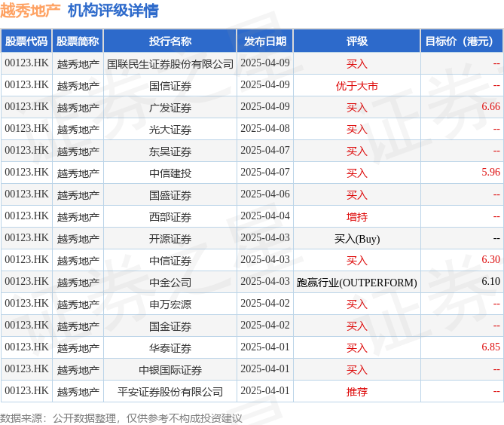Viewport: 504px width, 425px height.
Task: Click 越秀地产 name in 光大证券 row
Action: [78, 130]
